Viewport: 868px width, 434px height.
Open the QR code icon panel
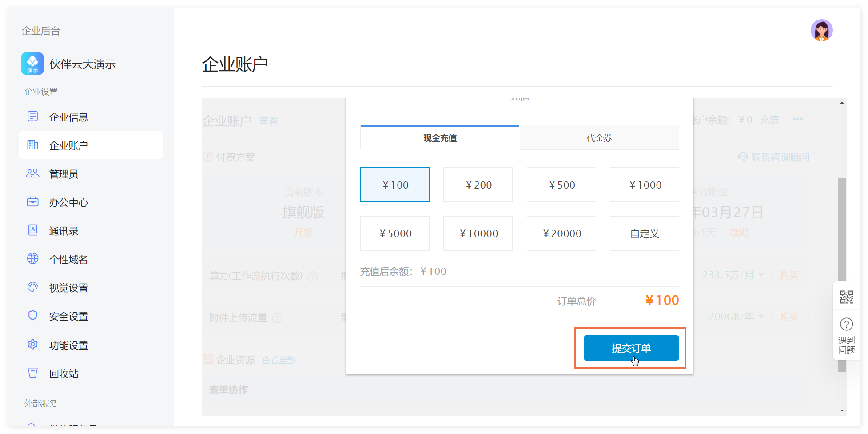click(846, 297)
